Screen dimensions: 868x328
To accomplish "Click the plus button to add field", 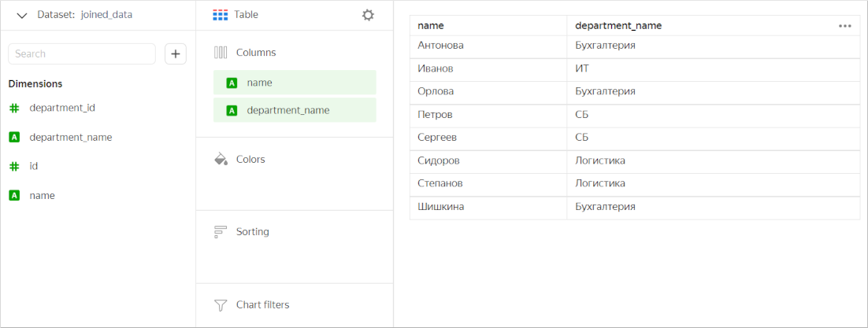I will (176, 53).
